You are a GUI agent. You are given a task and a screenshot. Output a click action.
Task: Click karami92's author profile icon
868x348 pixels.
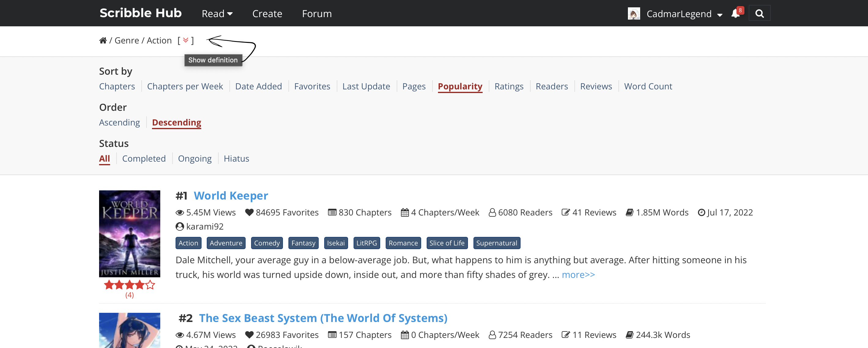180,226
